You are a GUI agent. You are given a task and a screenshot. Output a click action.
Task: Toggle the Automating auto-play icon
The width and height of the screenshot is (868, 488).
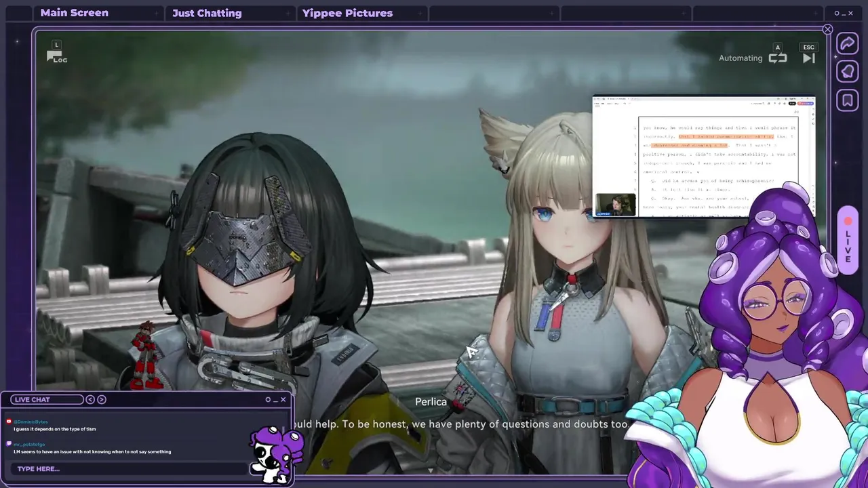point(778,58)
